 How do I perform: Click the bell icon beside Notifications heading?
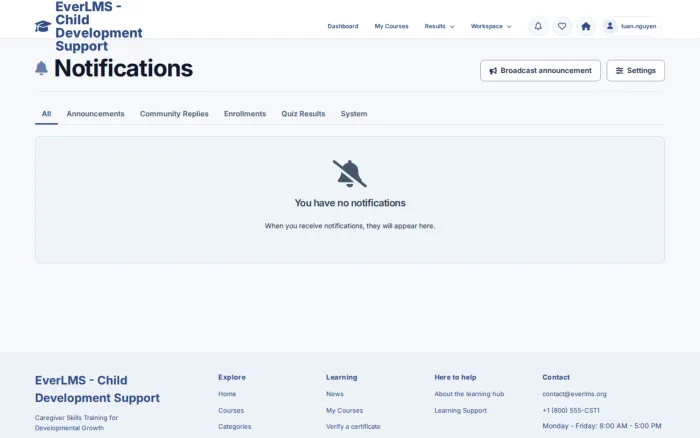(41, 68)
